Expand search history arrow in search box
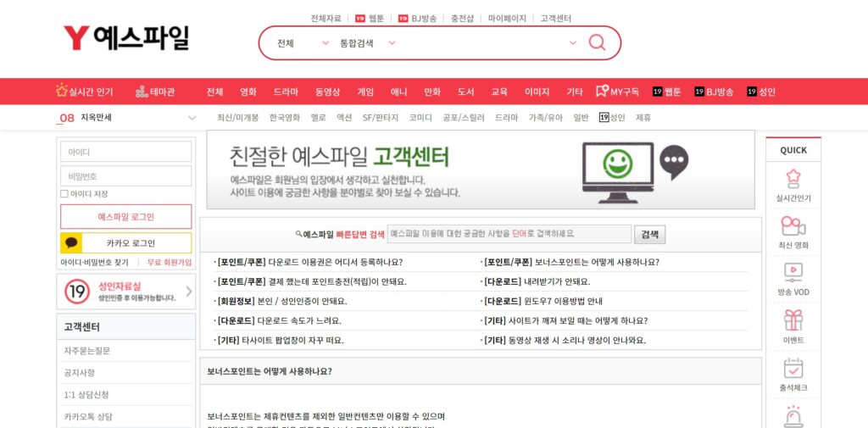This screenshot has height=428, width=868. tap(573, 43)
